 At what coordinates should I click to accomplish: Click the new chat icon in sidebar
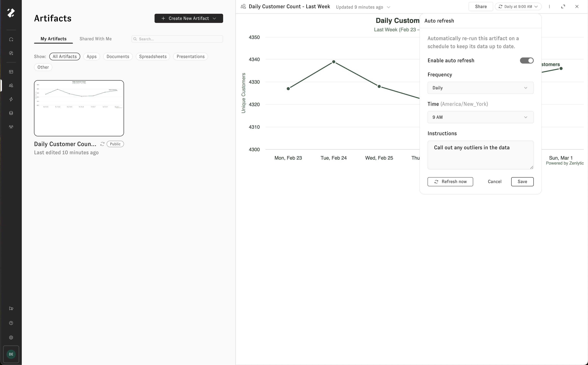click(11, 39)
